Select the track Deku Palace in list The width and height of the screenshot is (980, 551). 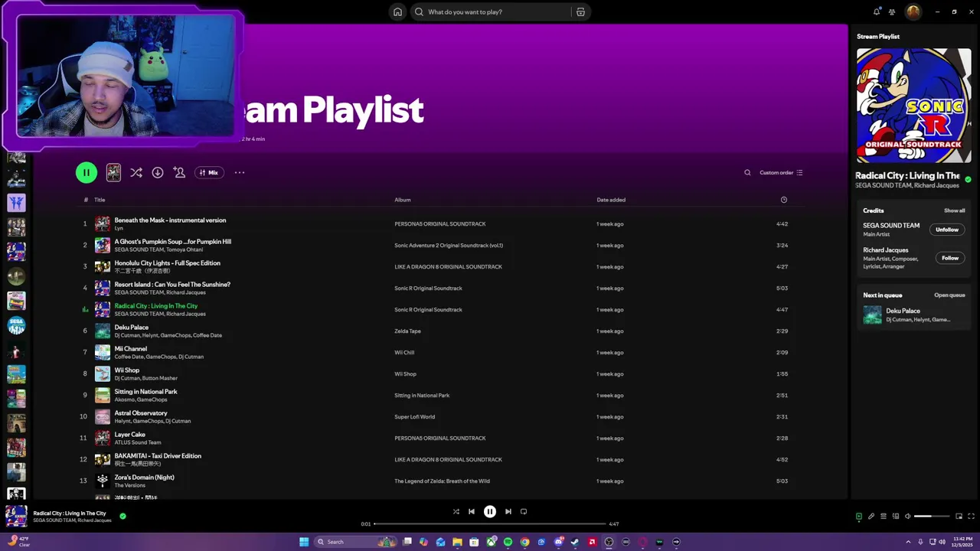132,328
